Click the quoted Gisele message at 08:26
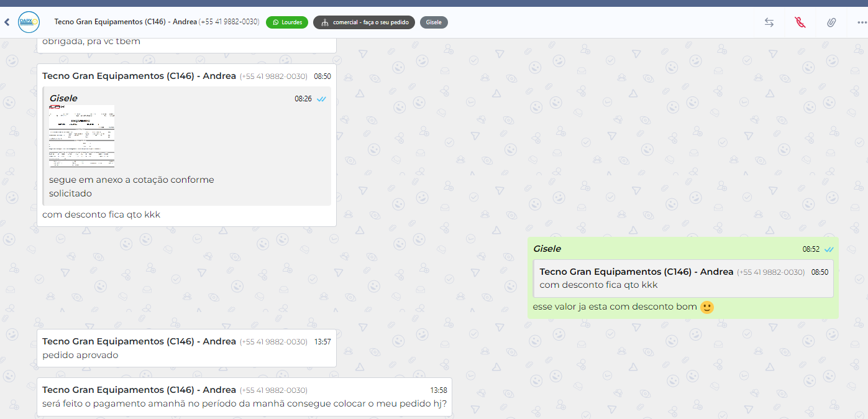The image size is (868, 419). (186, 186)
